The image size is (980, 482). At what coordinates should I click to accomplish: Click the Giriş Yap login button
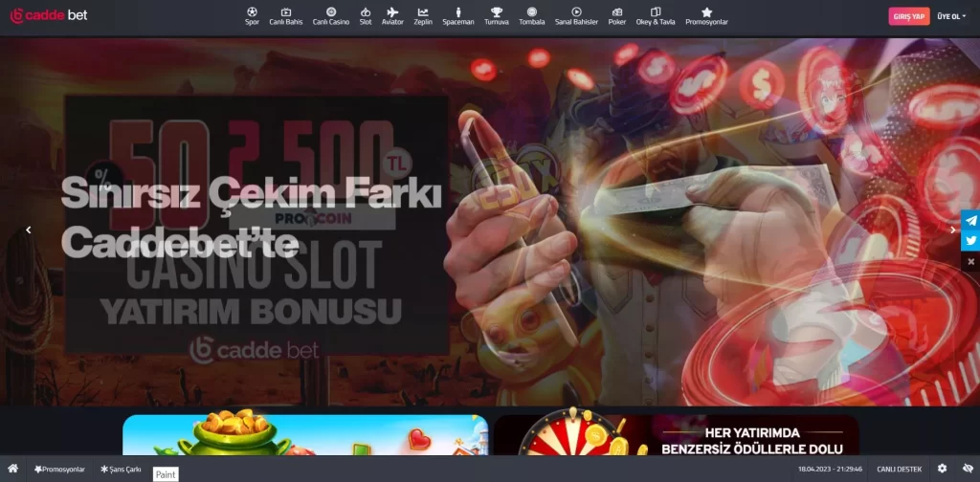909,16
